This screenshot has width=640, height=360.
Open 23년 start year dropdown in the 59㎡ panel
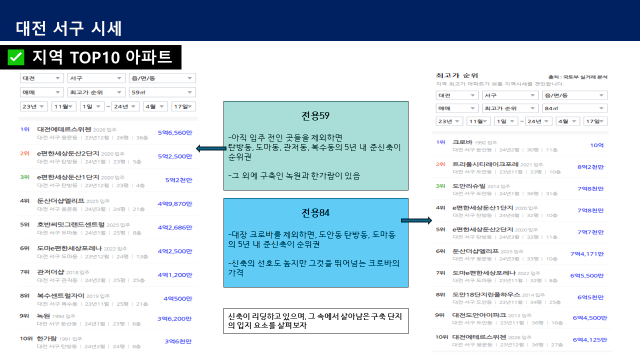pos(33,107)
